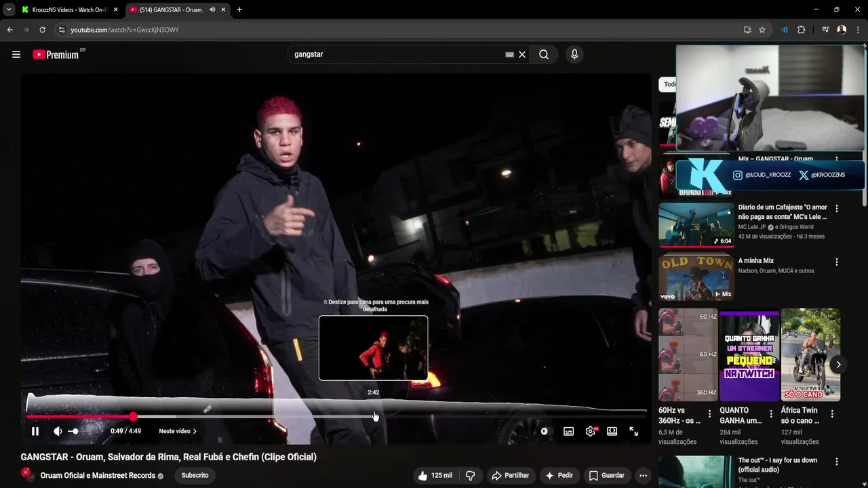Click the Oruam channel avatar
The width and height of the screenshot is (868, 488).
[x=27, y=475]
